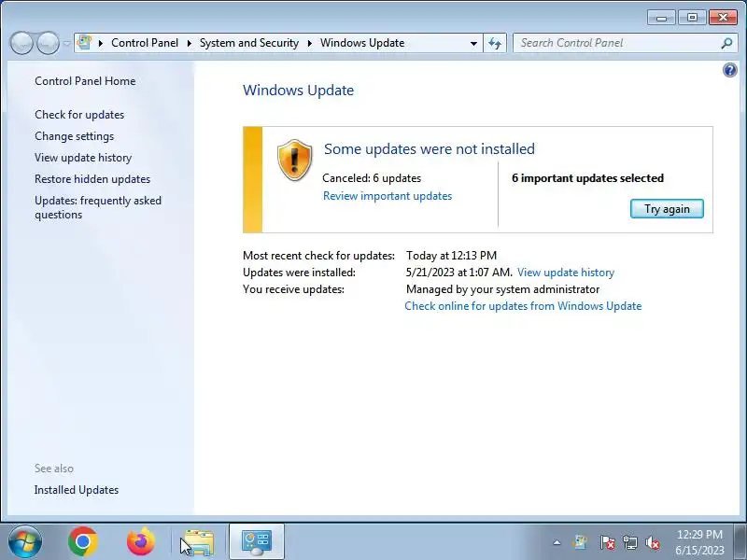This screenshot has width=747, height=560.
Task: Open Updates: frequently asked questions
Action: tap(98, 207)
